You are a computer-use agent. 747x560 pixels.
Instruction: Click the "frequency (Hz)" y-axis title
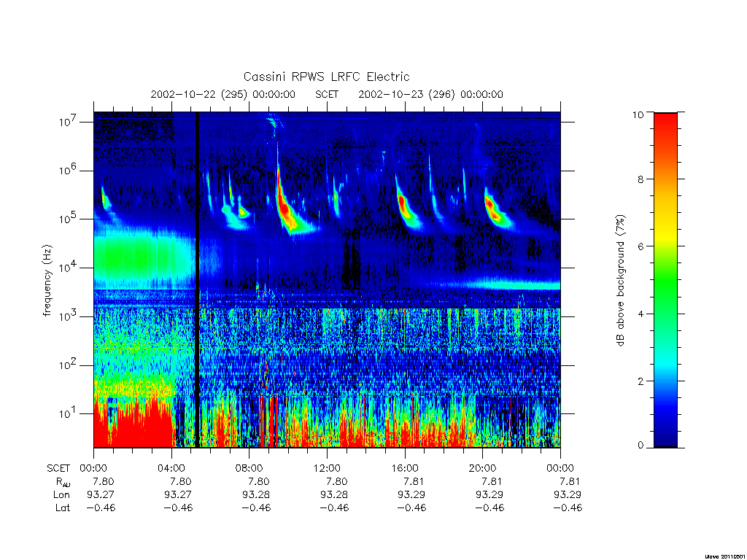click(47, 281)
